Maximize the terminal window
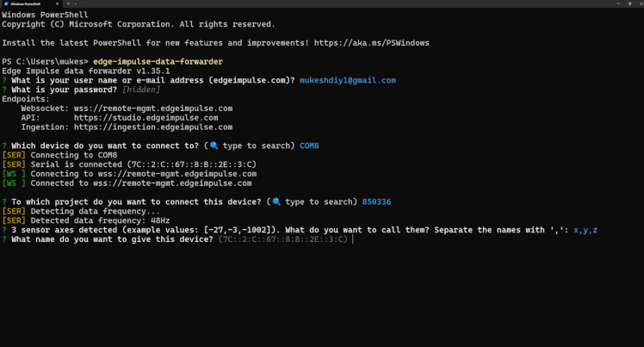644x347 pixels. click(x=628, y=4)
